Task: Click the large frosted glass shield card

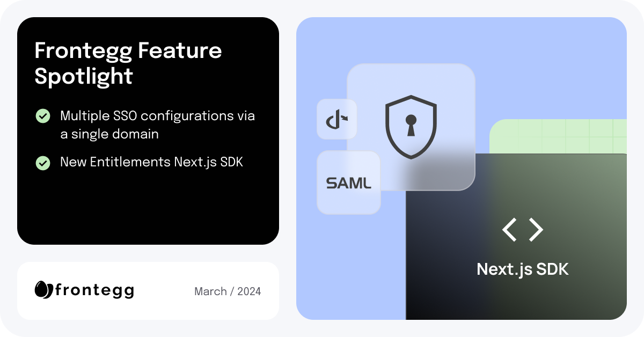Action: click(411, 127)
